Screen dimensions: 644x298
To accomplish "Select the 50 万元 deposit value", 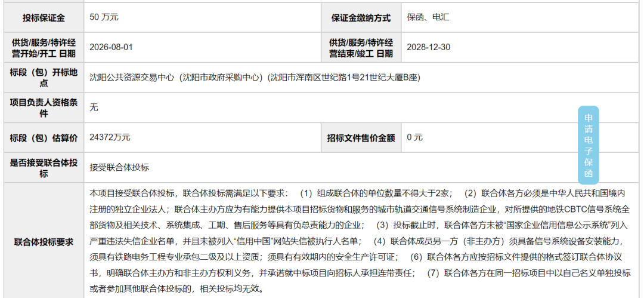I will (x=104, y=17).
